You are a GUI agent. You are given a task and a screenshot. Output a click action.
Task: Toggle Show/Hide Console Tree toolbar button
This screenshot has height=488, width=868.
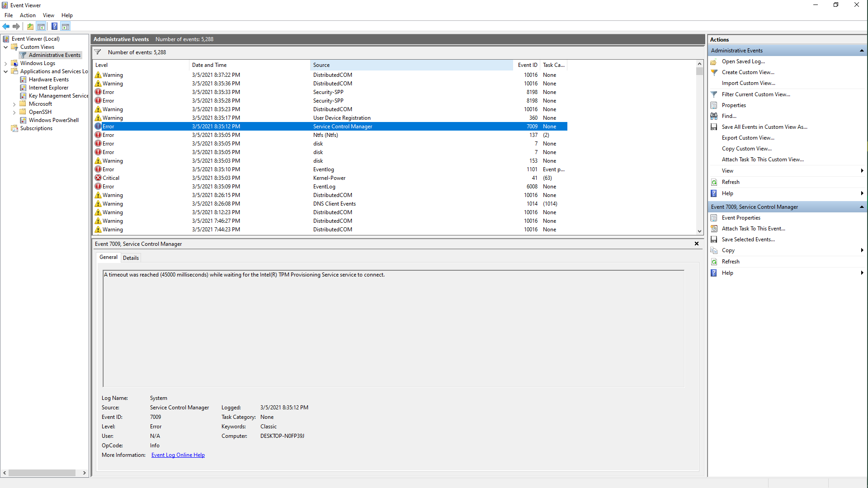41,26
